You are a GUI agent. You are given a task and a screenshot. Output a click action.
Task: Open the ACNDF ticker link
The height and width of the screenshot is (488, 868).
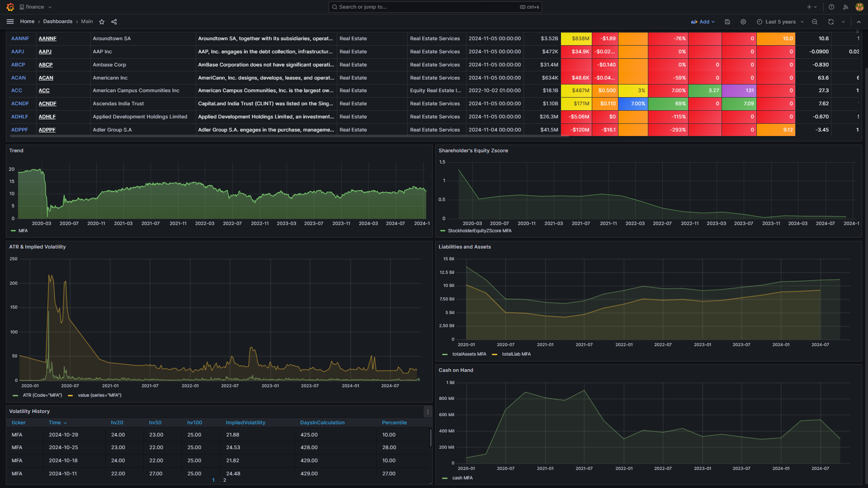pyautogui.click(x=47, y=103)
